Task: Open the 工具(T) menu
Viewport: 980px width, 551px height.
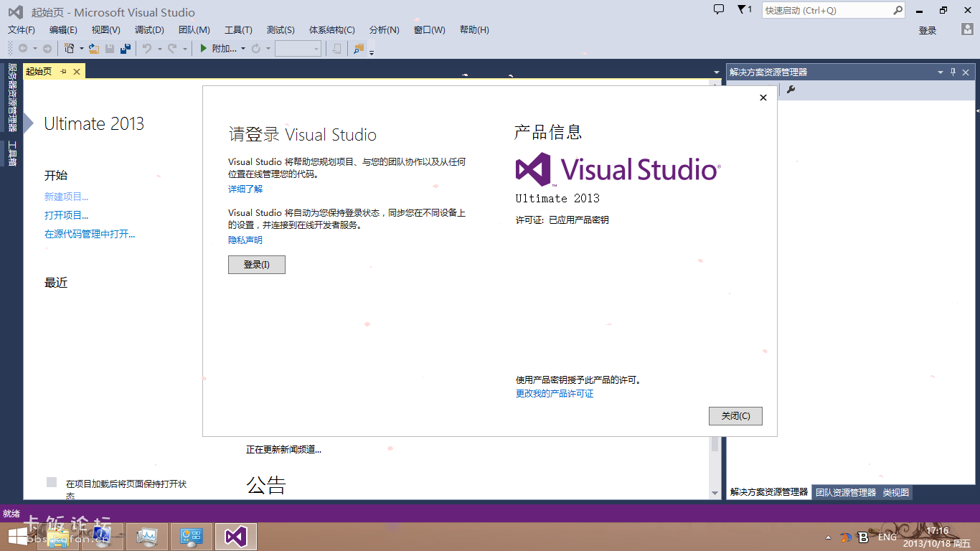Action: [x=238, y=30]
